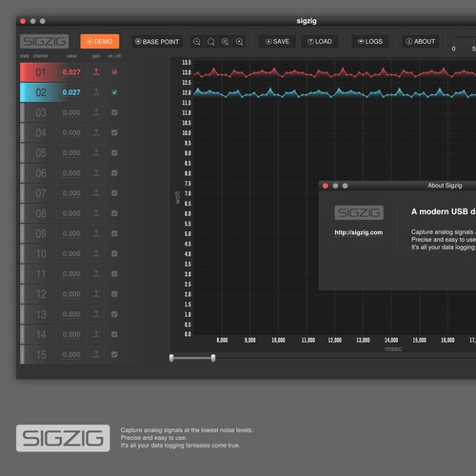The height and width of the screenshot is (476, 476).
Task: Click the gain icon for channel 07
Action: [96, 193]
